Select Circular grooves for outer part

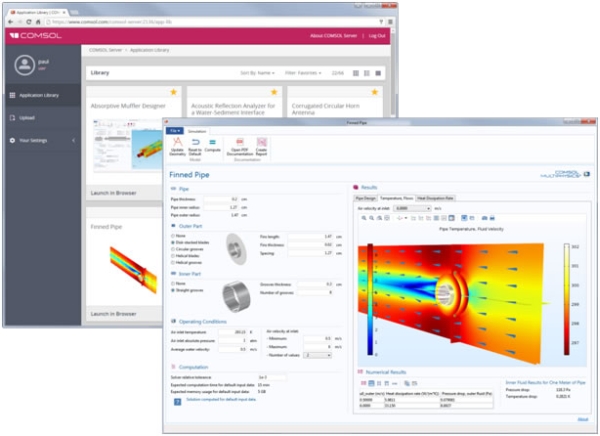(172, 247)
